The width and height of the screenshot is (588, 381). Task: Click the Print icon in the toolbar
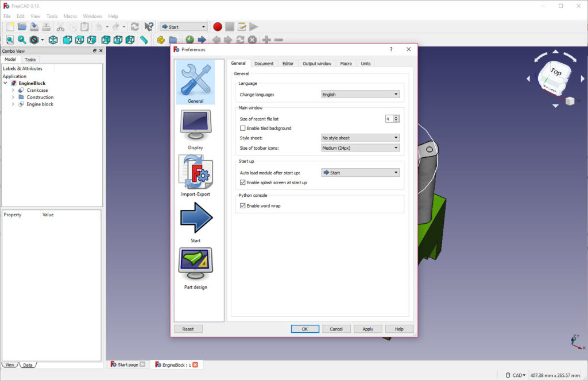tap(46, 26)
